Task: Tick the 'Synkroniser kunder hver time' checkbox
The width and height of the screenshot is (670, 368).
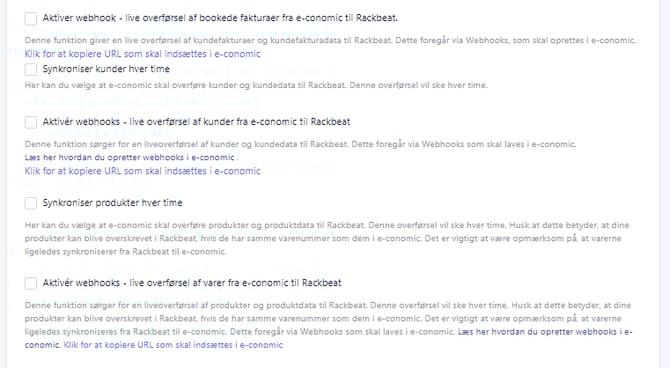Action: (31, 69)
